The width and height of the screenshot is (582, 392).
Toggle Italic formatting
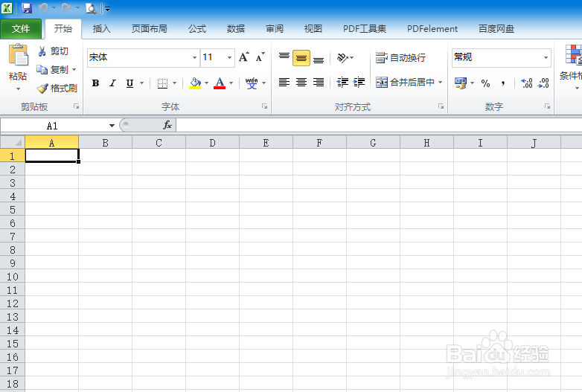[112, 83]
